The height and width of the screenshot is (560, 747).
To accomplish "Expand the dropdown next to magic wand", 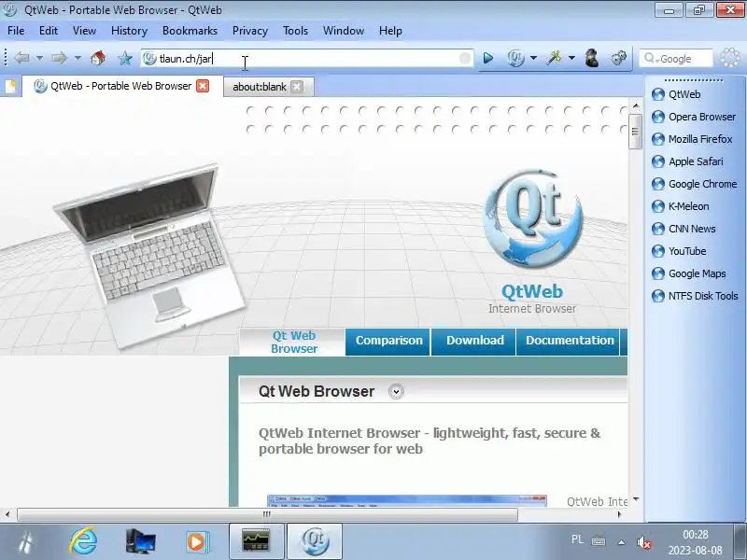I will pyautogui.click(x=571, y=58).
